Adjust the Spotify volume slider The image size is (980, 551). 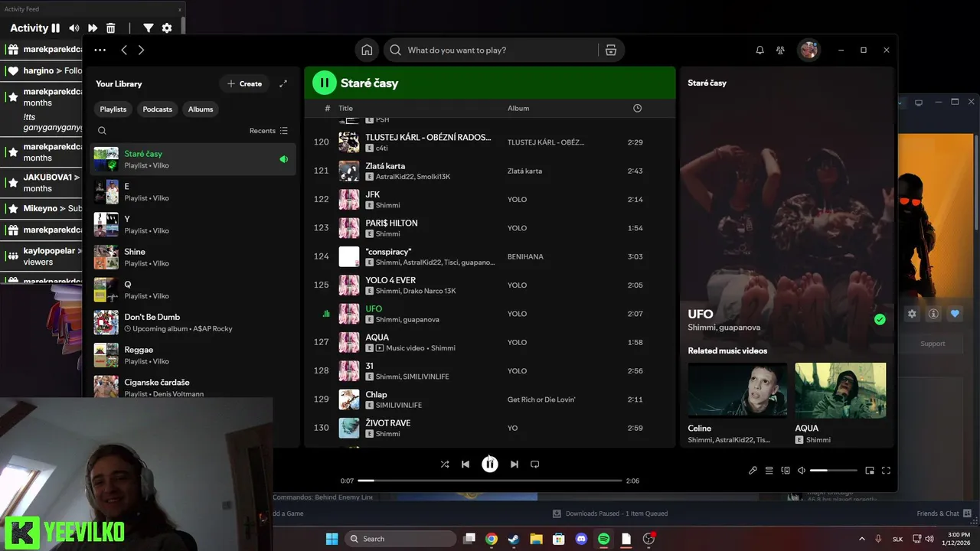point(834,471)
